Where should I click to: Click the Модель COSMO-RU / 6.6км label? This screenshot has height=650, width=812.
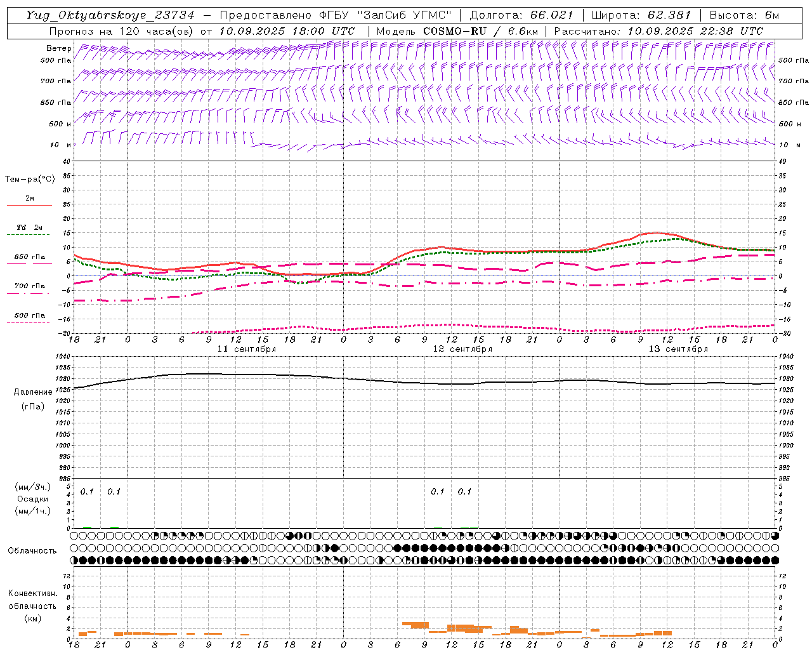pyautogui.click(x=457, y=31)
